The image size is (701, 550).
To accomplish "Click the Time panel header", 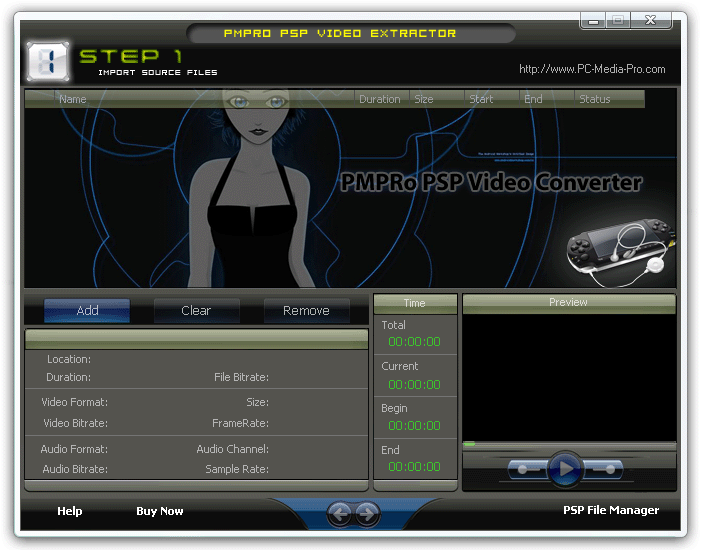I will 415,303.
